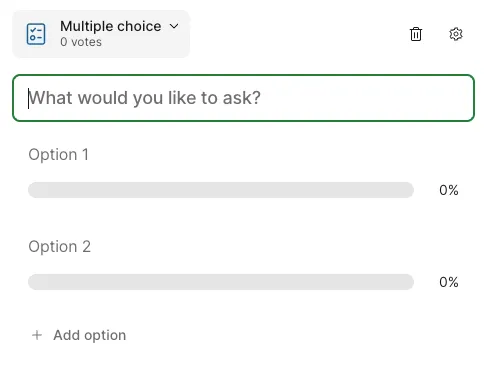The width and height of the screenshot is (487, 383).
Task: Click the empty area of the question field
Action: point(367,98)
